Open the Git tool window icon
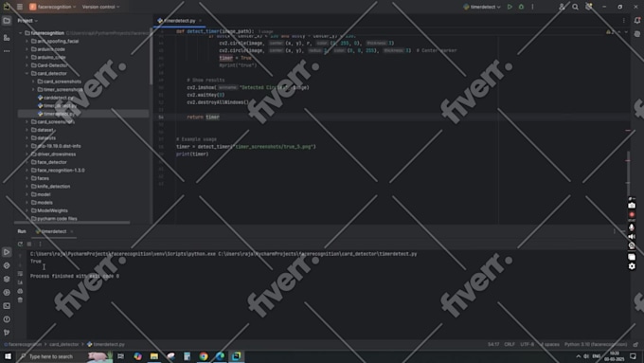The height and width of the screenshot is (363, 644). pos(7,333)
